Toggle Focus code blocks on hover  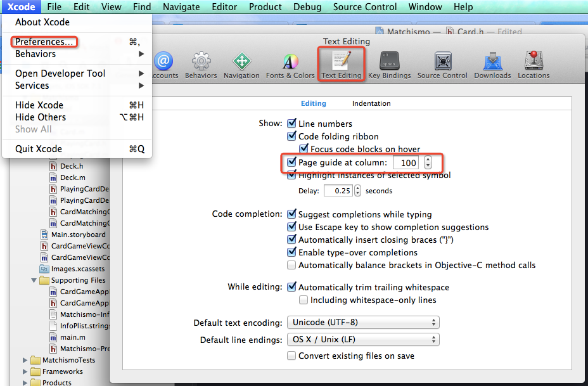(304, 149)
